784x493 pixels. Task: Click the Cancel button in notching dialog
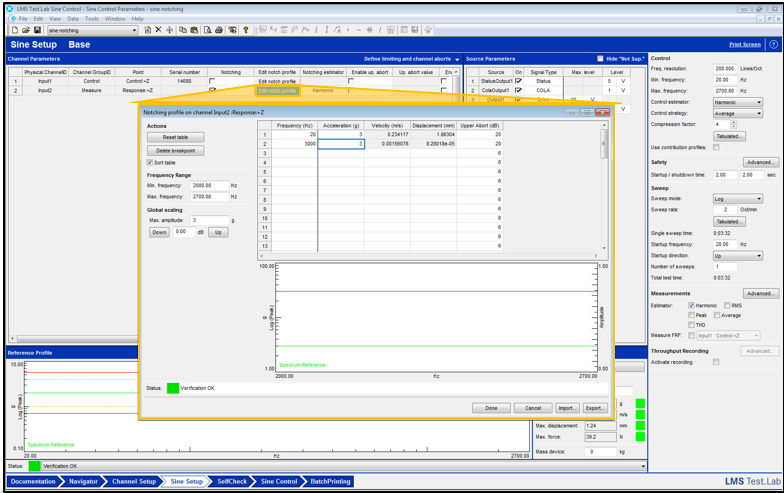click(533, 408)
